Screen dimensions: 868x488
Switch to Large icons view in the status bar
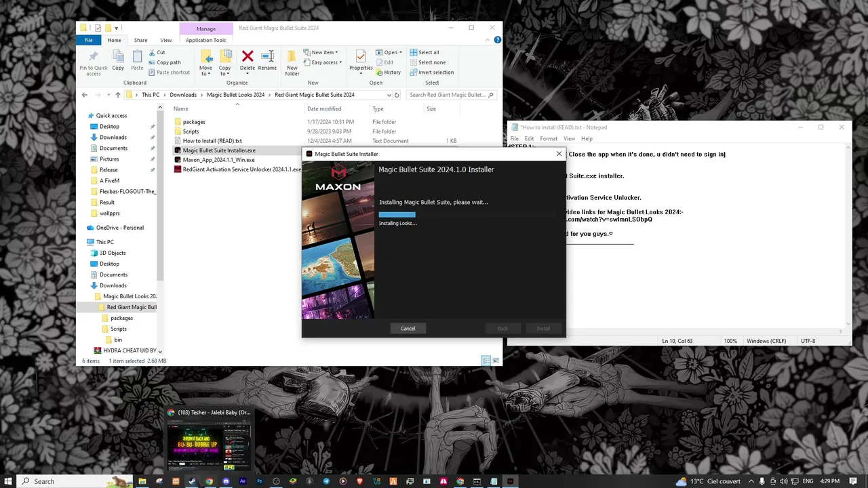click(x=494, y=361)
